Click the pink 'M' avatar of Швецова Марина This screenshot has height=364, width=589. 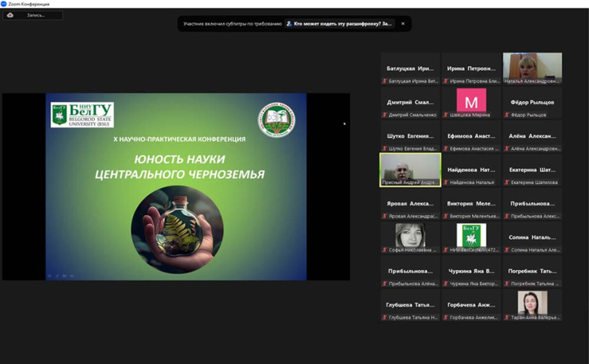471,100
